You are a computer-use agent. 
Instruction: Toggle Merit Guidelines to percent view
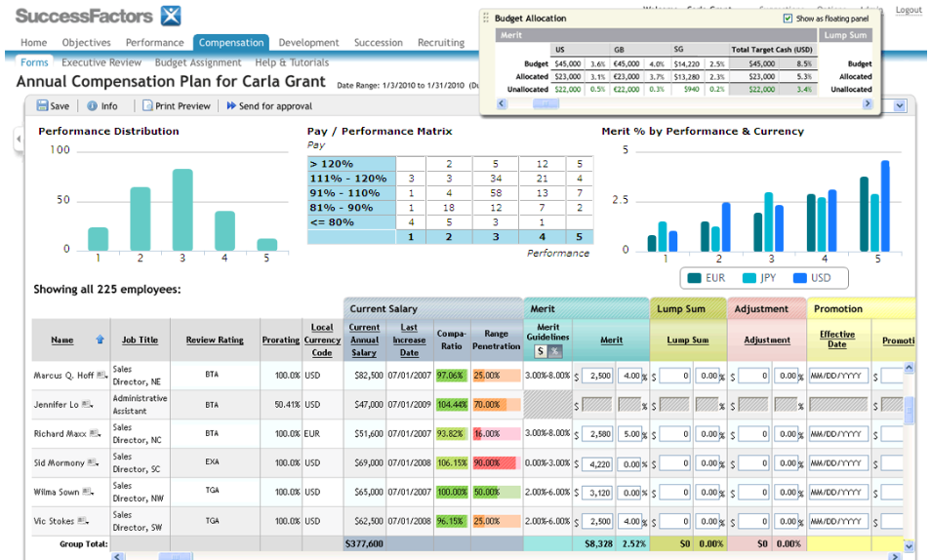click(554, 351)
